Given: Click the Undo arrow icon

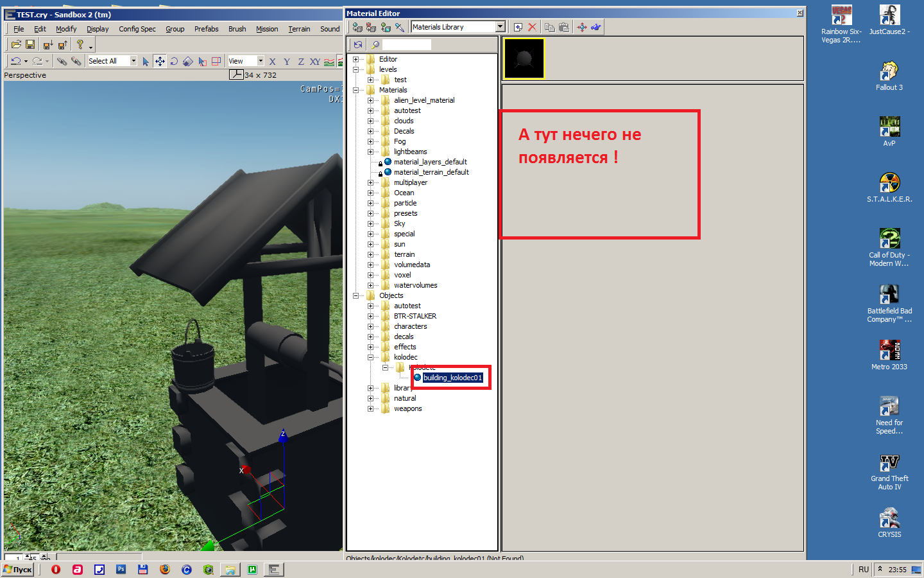Looking at the screenshot, I should (15, 61).
